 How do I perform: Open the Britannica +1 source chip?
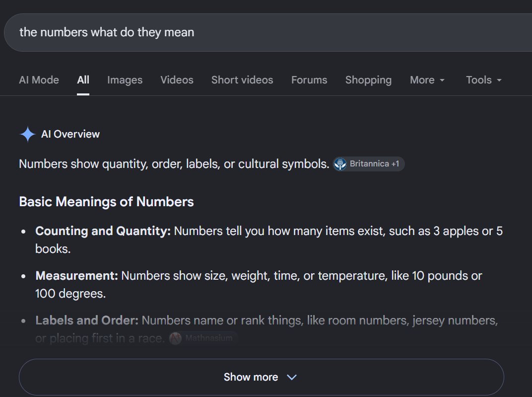point(368,164)
